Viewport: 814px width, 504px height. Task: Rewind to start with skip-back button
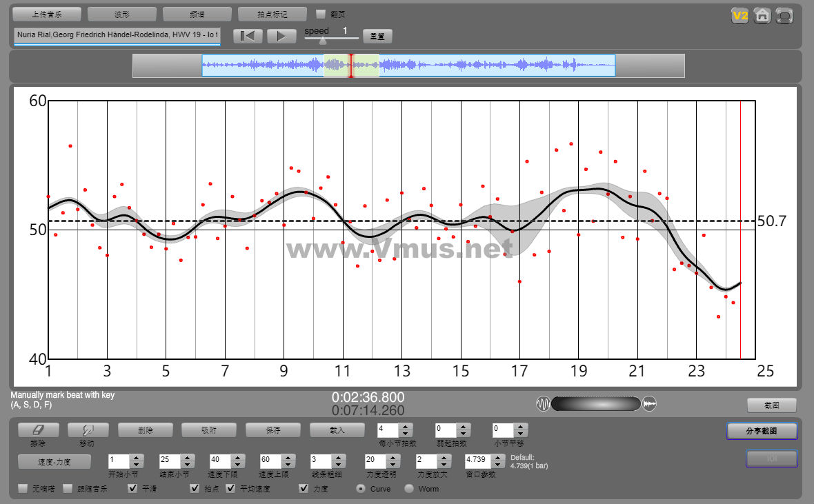point(248,37)
